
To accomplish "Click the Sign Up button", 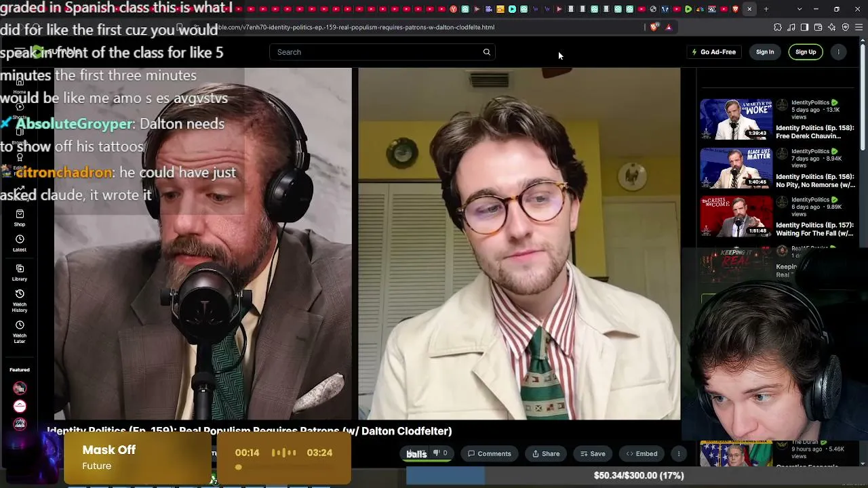I will pos(806,52).
